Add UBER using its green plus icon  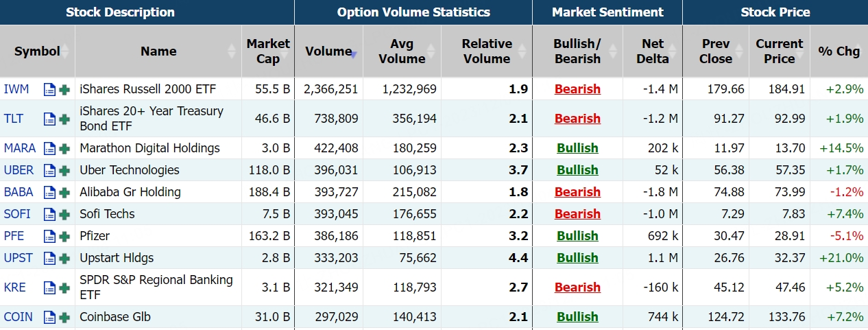(x=64, y=170)
